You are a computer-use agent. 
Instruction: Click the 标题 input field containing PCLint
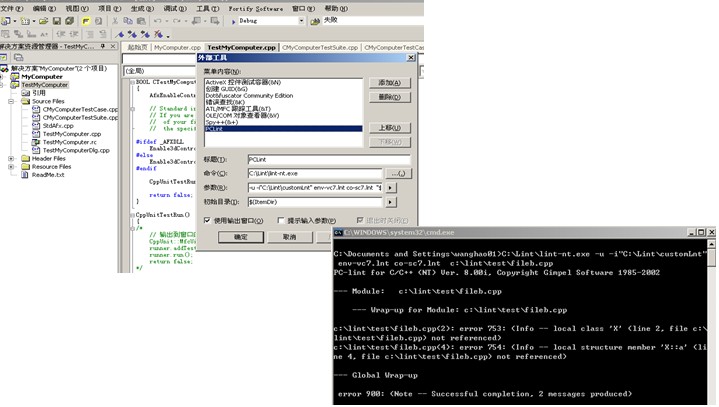(x=329, y=159)
